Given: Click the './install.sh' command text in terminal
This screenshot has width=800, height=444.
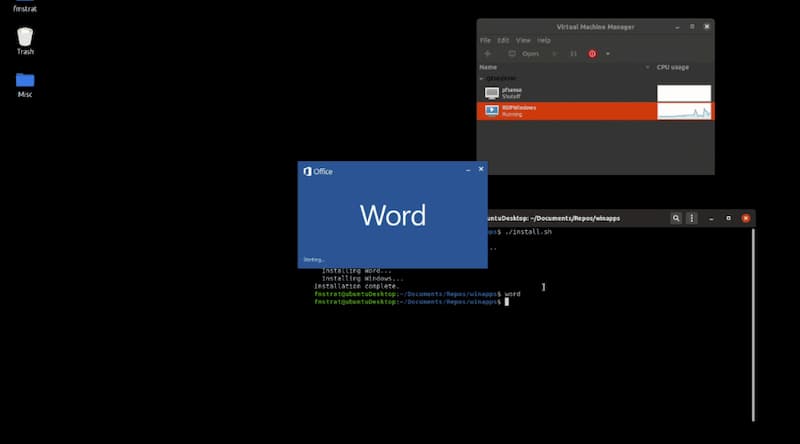Looking at the screenshot, I should [x=528, y=232].
